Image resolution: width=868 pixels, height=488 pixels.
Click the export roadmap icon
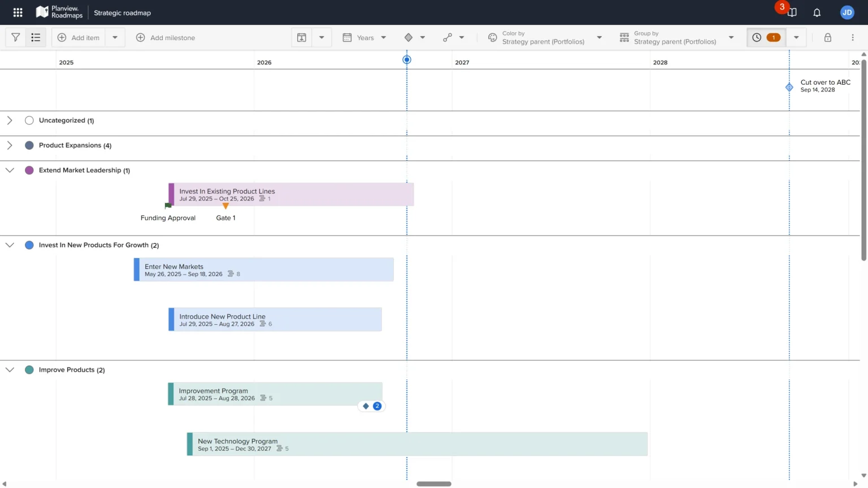302,37
